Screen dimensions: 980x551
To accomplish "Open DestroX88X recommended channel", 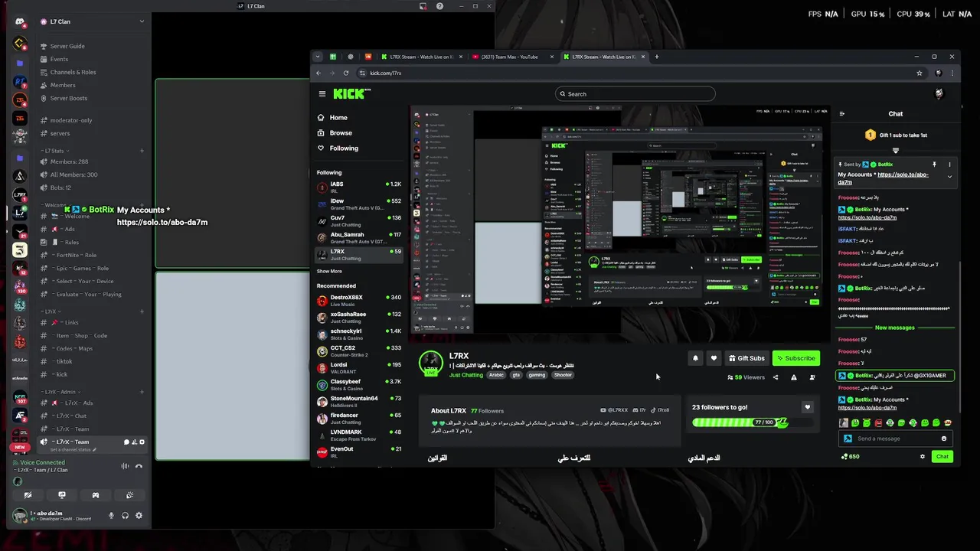I will pos(359,300).
